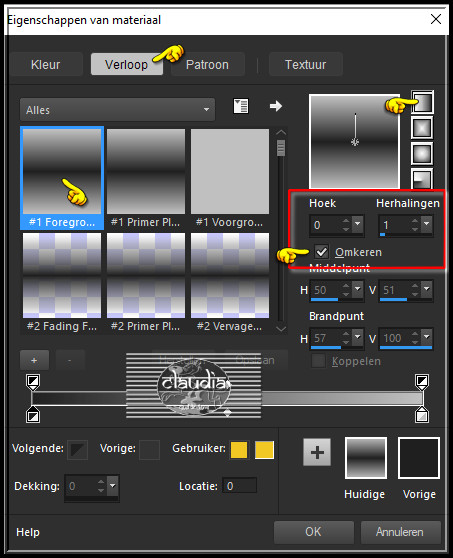Screen dimensions: 453x558
Task: Toggle the Koppelen checkbox
Action: point(318,361)
